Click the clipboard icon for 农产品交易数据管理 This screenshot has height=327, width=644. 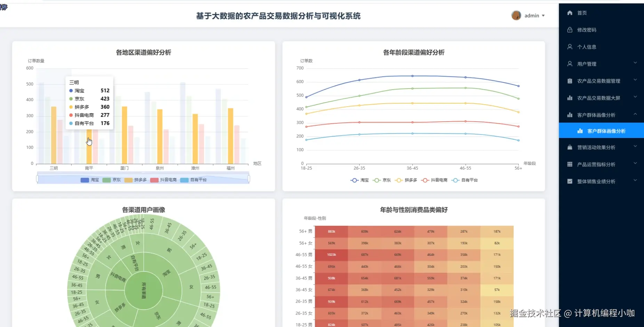pos(570,81)
